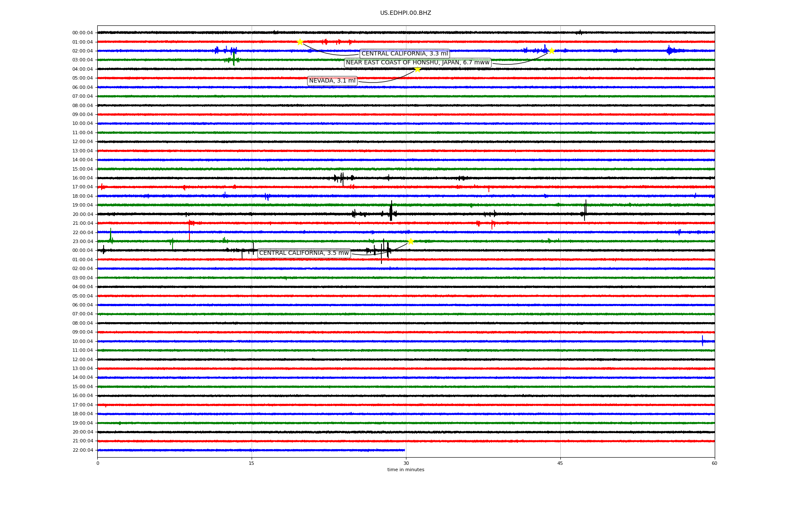This screenshot has width=812, height=508.
Task: Click the 45 tick on the x-axis
Action: [x=560, y=463]
